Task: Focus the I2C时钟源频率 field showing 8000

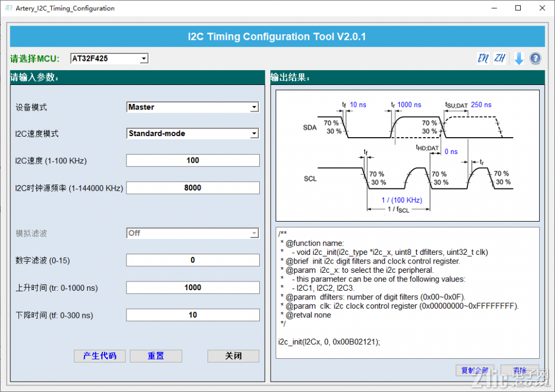Action: (193, 188)
